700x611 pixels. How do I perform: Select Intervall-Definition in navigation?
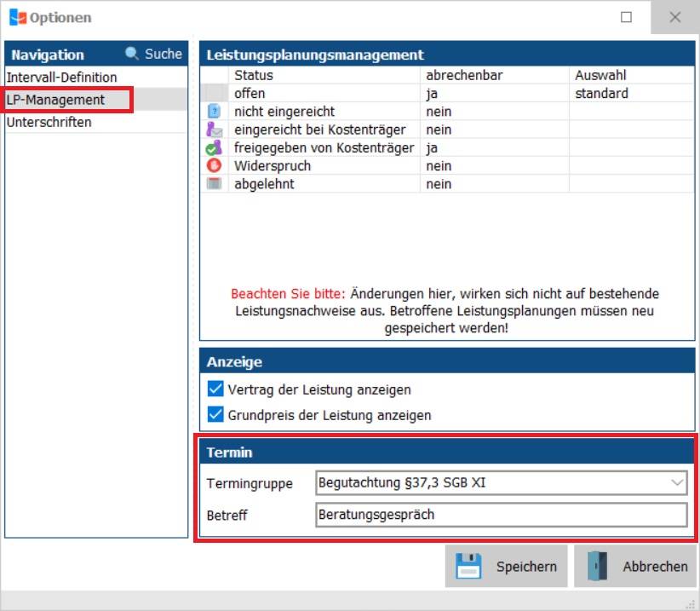point(62,78)
